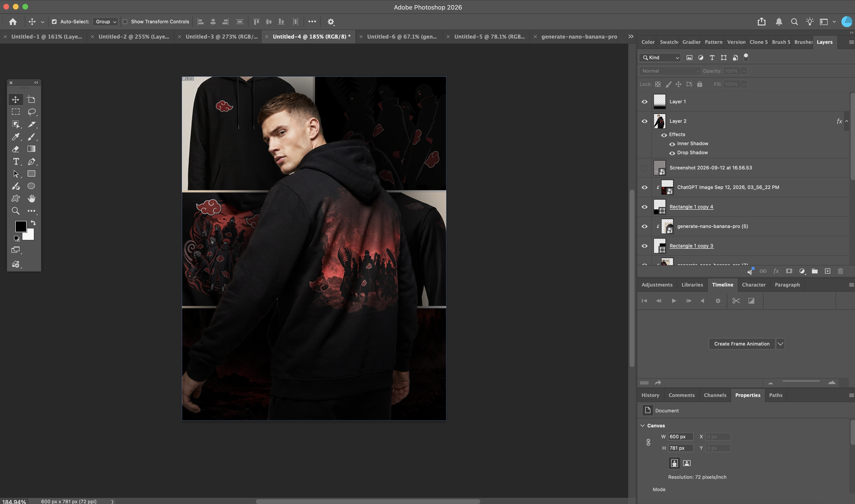Select the Hand tool
The image size is (855, 504).
[32, 198]
